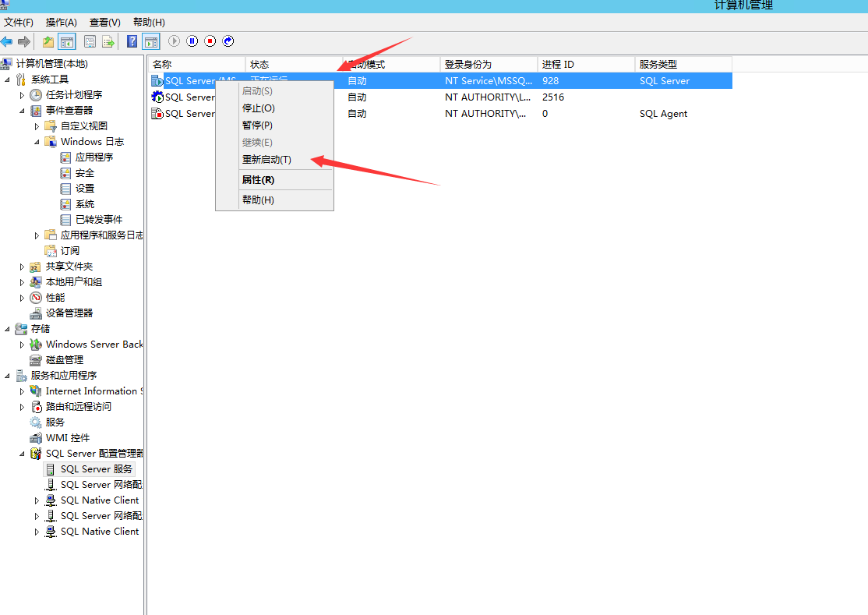Viewport: 868px width, 615px height.
Task: Open the Properties toolbar icon
Action: [x=90, y=41]
